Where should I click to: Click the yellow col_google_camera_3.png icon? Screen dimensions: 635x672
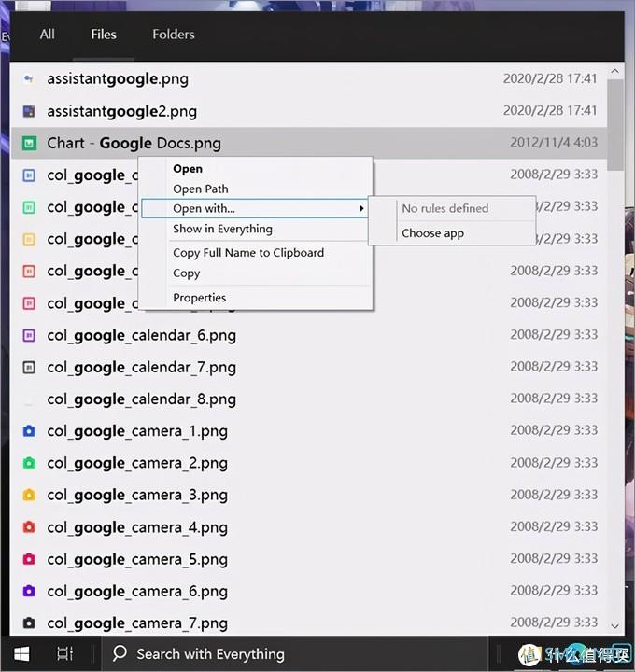coord(29,495)
